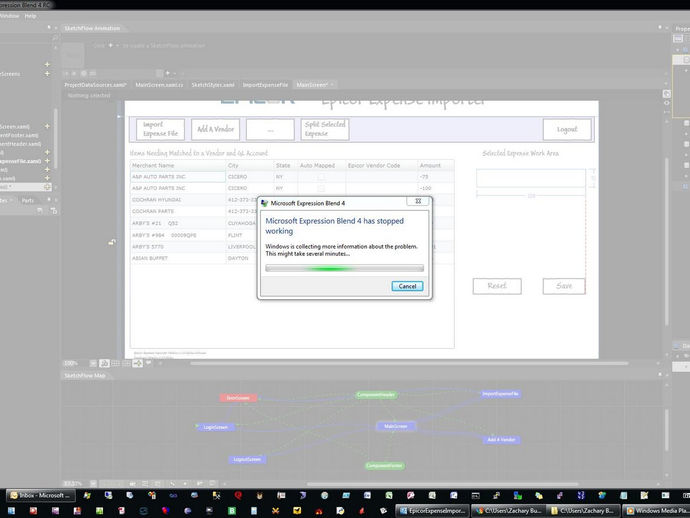690x518 pixels.
Task: Click the plus icon beside Screen.xaml entry
Action: (47, 126)
